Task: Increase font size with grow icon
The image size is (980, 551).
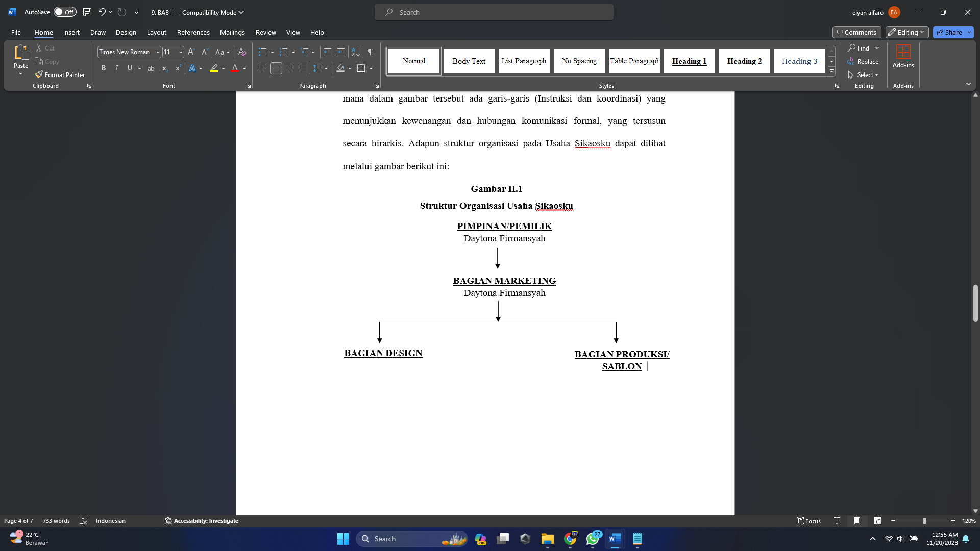Action: 191,52
